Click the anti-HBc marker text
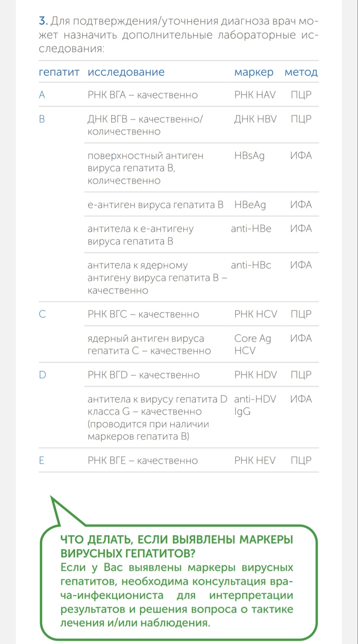Screen dimensions: 358x644 click(x=251, y=265)
